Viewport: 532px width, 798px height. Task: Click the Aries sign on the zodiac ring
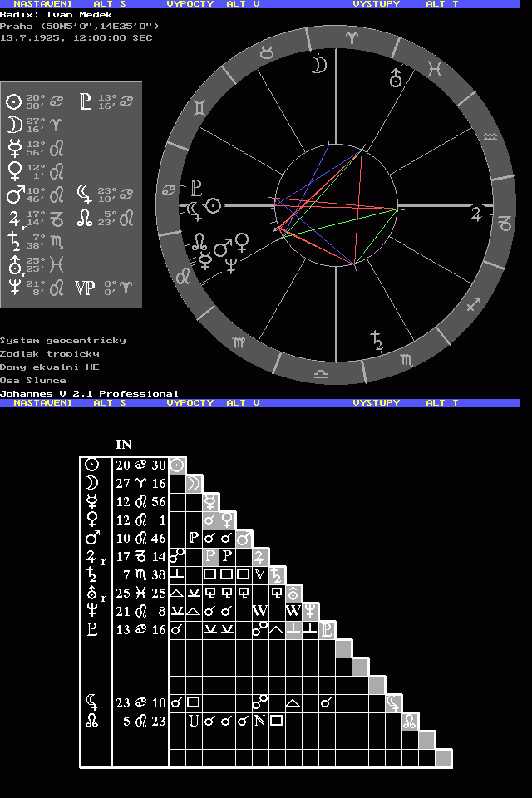355,37
